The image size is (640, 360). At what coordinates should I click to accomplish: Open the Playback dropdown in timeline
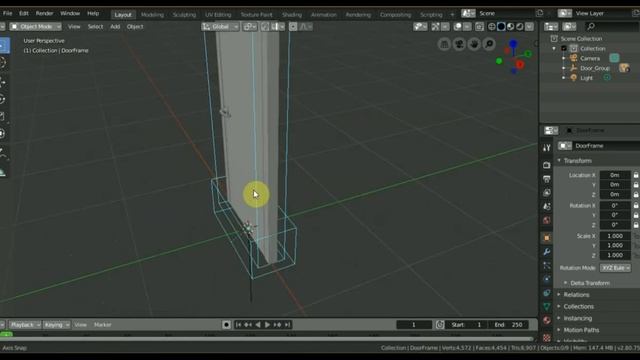tap(25, 325)
